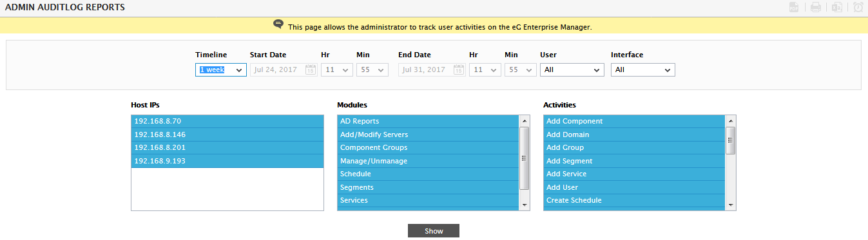Click the alarm clock schedule icon

858,8
